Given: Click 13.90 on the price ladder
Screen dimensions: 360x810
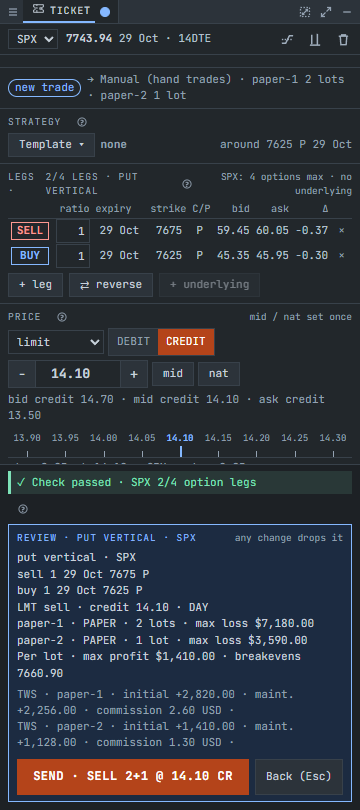Looking at the screenshot, I should click(x=27, y=438).
